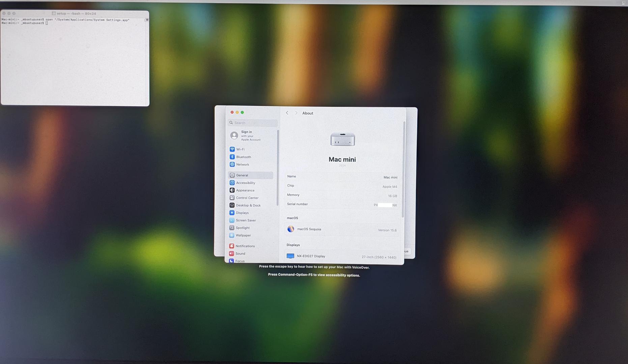The width and height of the screenshot is (628, 364).
Task: Click the NX-EDG27 Display monitor icon
Action: [290, 256]
